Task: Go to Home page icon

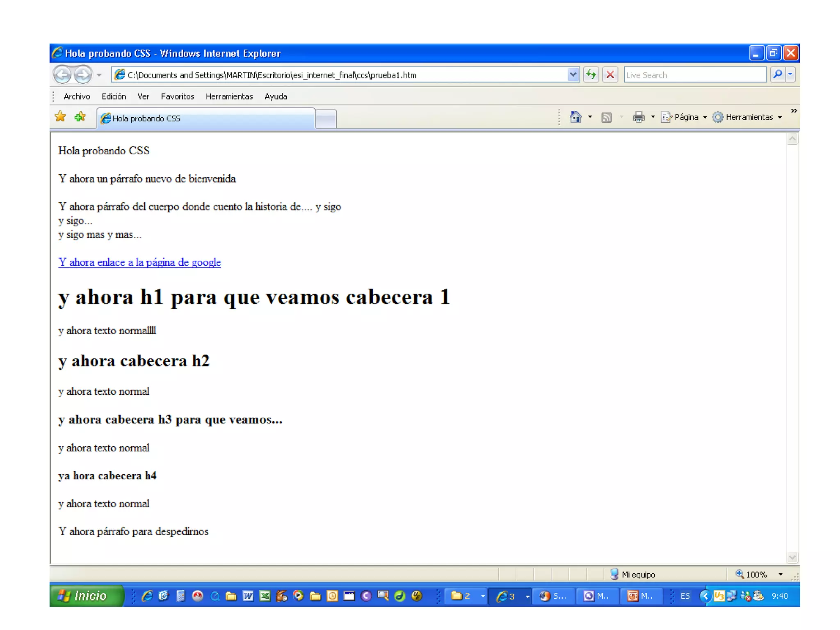Action: (x=575, y=117)
